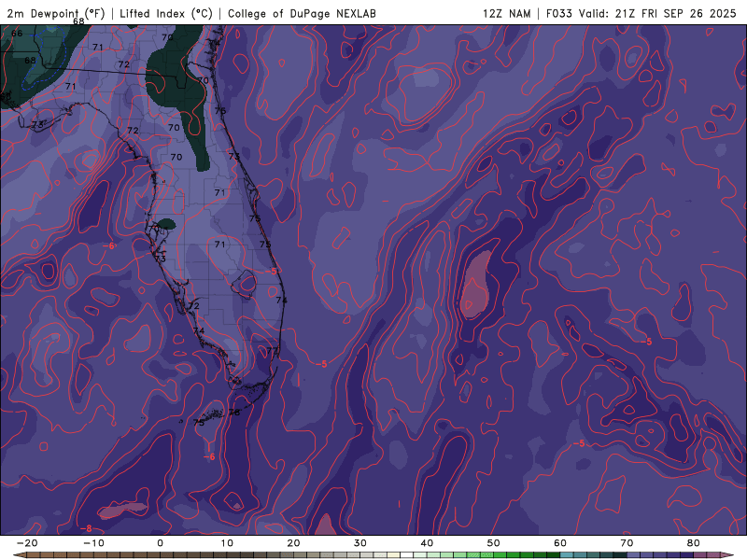Click the "Lifted Index (°C)" title text

coord(166,13)
